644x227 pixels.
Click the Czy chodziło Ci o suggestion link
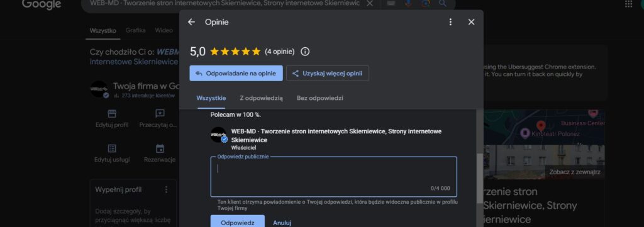[x=135, y=57]
